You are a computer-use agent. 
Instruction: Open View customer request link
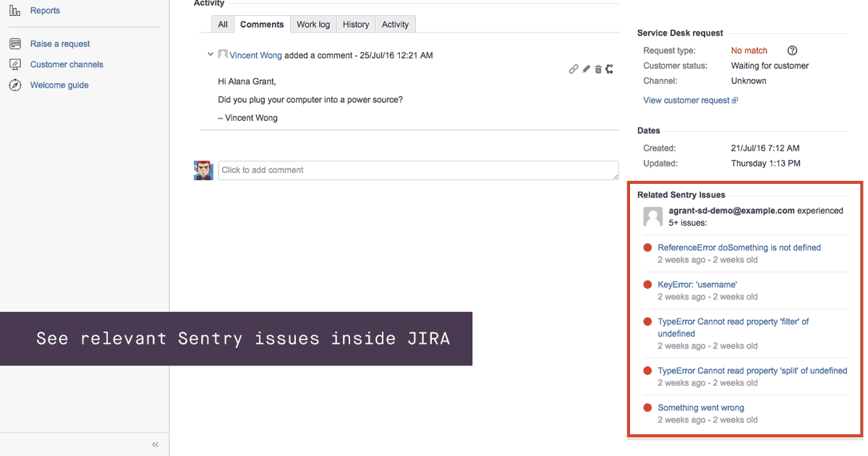[x=686, y=100]
